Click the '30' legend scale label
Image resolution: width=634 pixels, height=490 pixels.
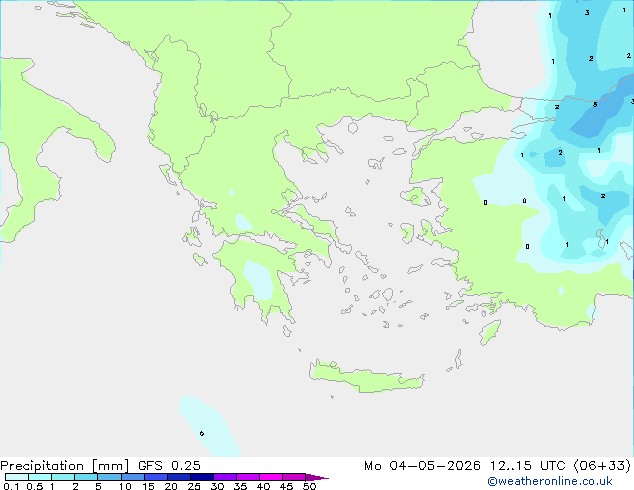coord(217,486)
